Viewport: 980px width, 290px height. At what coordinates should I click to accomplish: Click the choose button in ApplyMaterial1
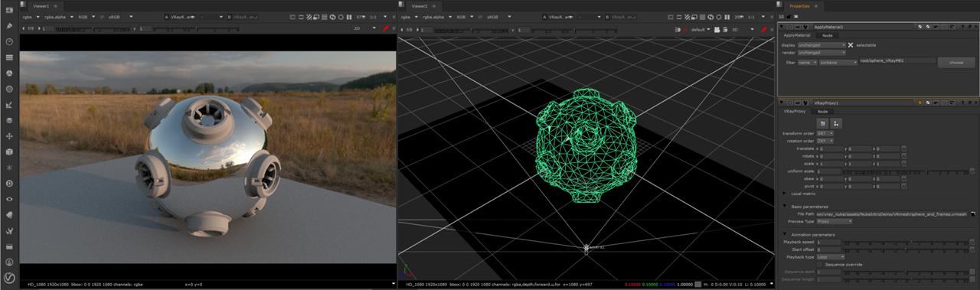coord(956,62)
